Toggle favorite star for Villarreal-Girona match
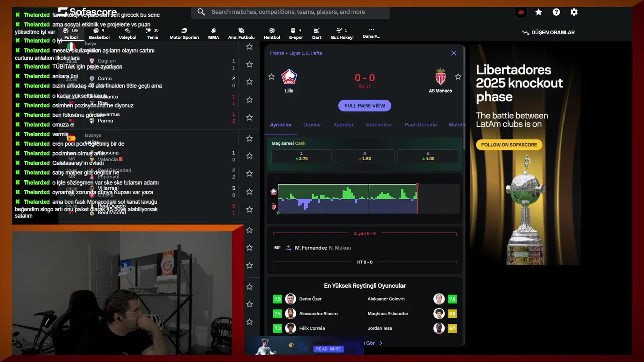 click(x=249, y=191)
